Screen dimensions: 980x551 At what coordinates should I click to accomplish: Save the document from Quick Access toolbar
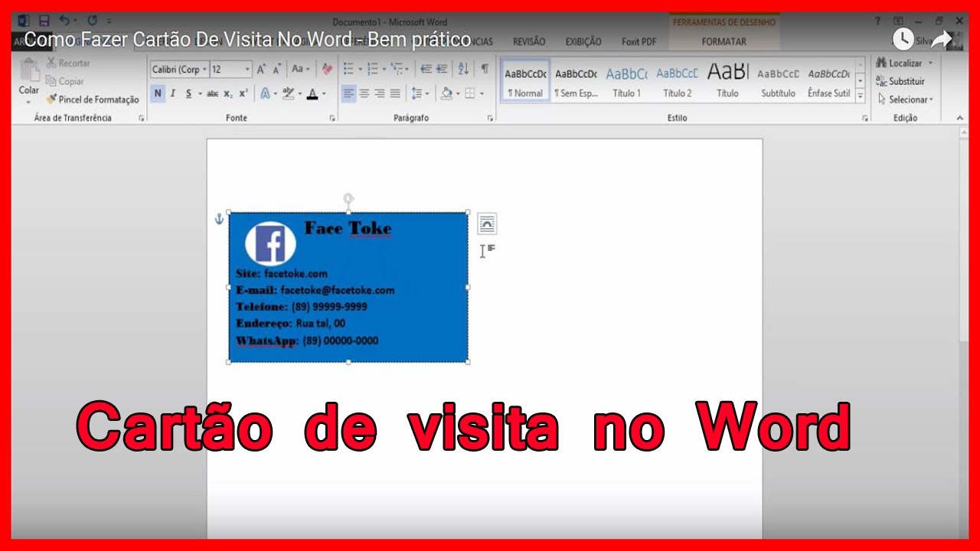pyautogui.click(x=44, y=21)
